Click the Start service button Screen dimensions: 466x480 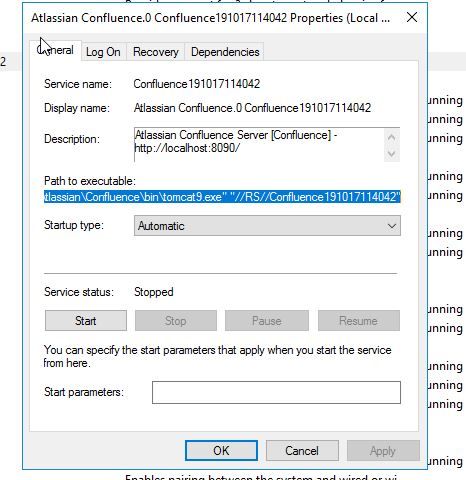pyautogui.click(x=86, y=321)
